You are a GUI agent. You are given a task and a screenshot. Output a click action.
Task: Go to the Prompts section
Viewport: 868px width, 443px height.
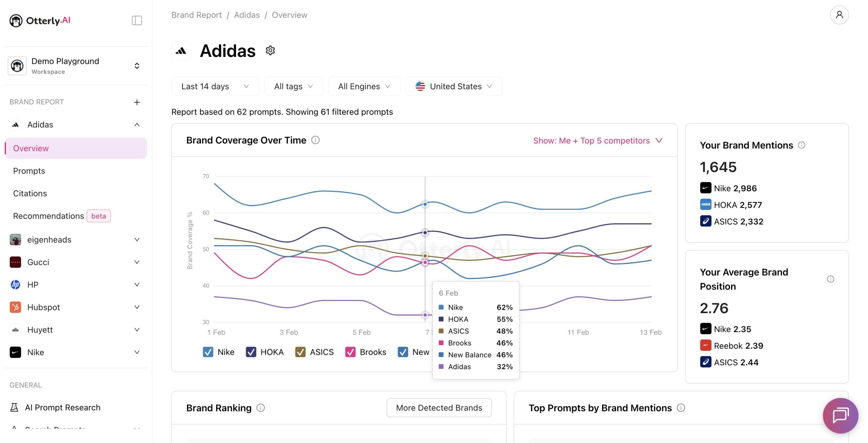point(29,171)
